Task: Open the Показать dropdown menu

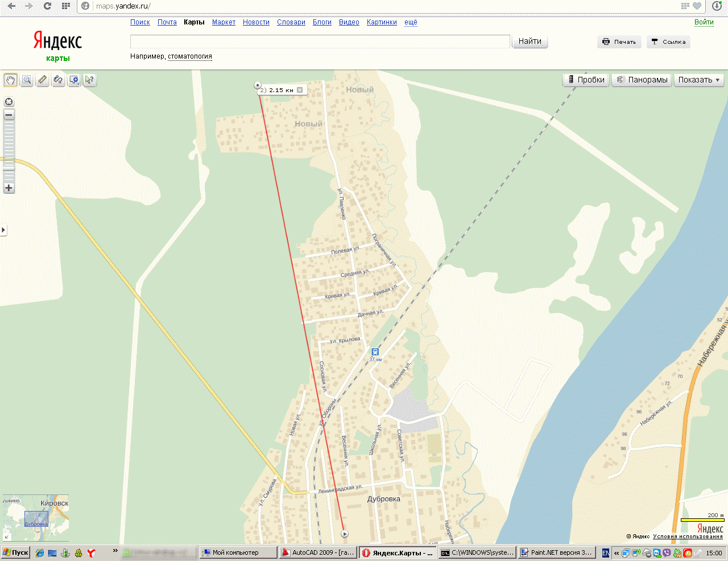Action: click(699, 80)
